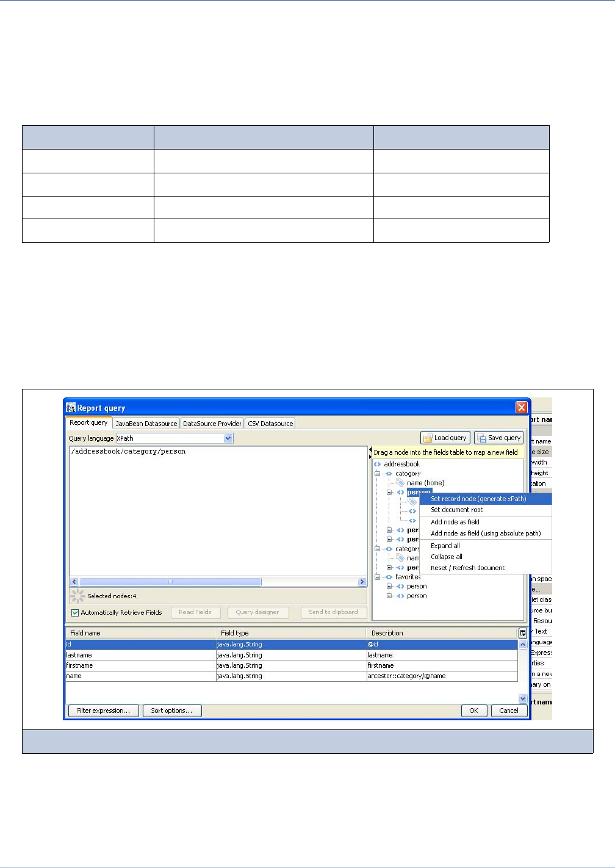Choose Collapse all from context menu
The height and width of the screenshot is (868, 615).
(485, 557)
